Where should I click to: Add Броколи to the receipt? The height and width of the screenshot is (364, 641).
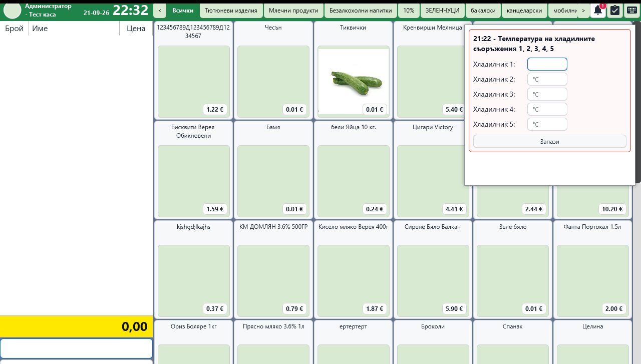click(x=433, y=342)
